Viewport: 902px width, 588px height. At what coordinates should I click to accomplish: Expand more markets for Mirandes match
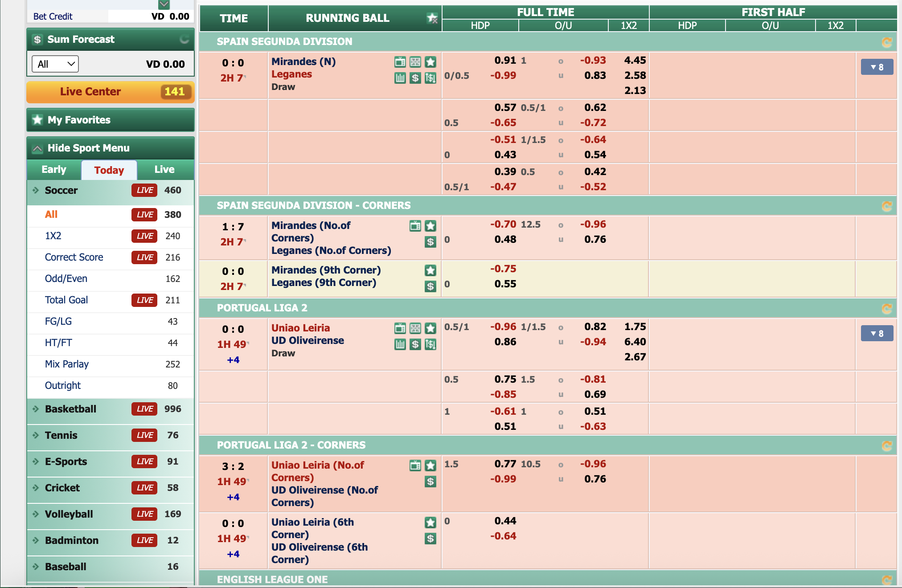[877, 67]
